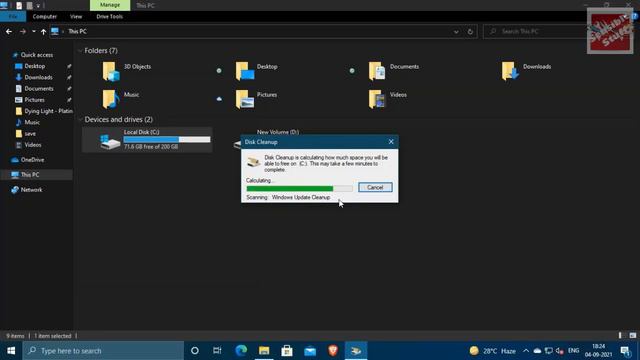
Task: Collapse the Devices and drives (2) group
Action: [x=80, y=120]
